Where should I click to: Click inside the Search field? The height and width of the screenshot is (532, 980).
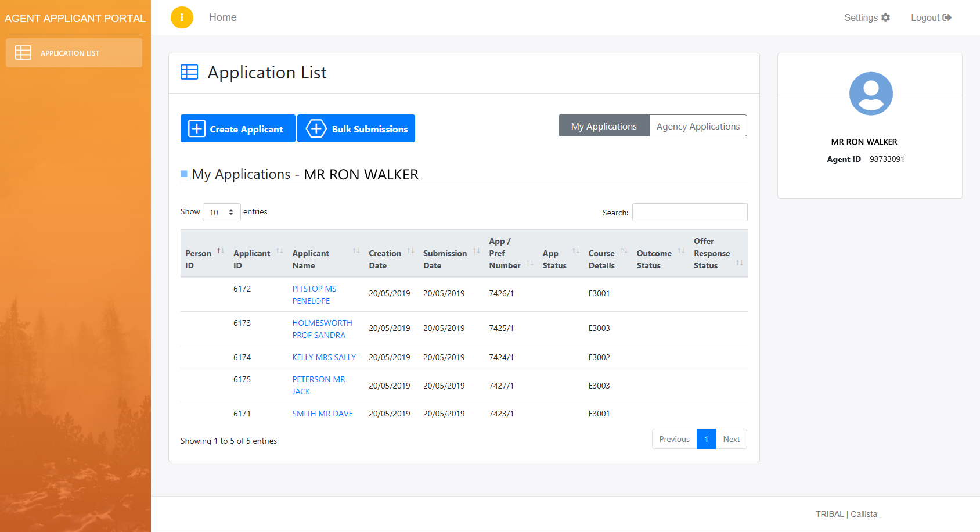689,212
